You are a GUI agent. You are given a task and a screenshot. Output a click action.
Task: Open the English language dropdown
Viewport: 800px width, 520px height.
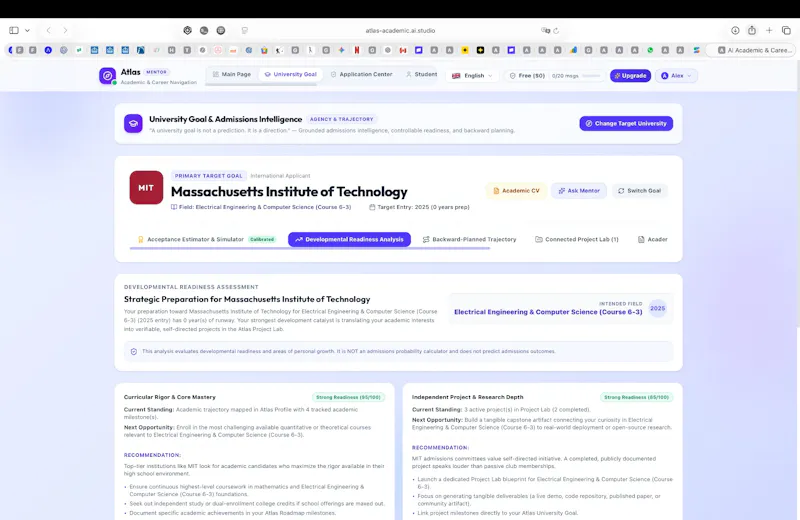click(x=472, y=76)
